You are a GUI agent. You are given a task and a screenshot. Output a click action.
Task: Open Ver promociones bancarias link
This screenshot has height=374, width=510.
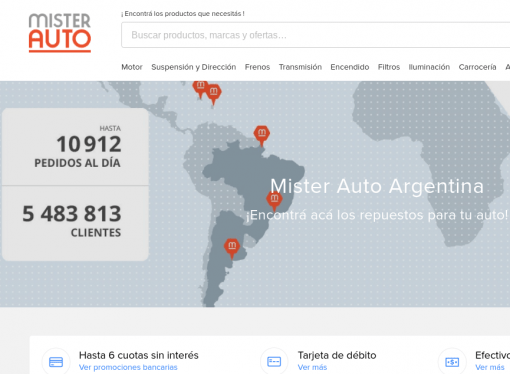128,367
